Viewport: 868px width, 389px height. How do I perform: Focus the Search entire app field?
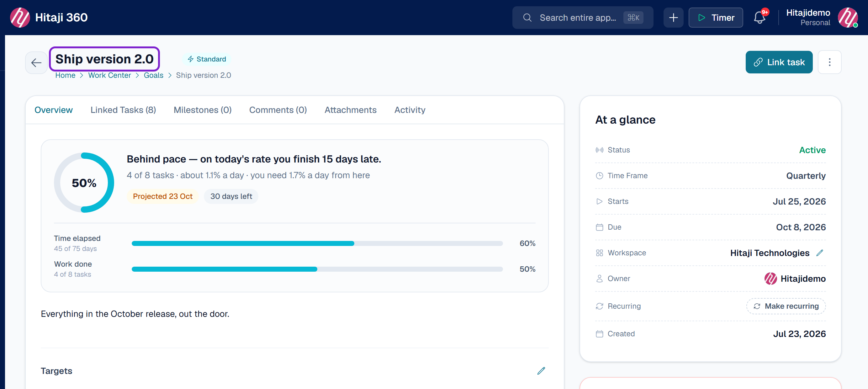(x=583, y=18)
